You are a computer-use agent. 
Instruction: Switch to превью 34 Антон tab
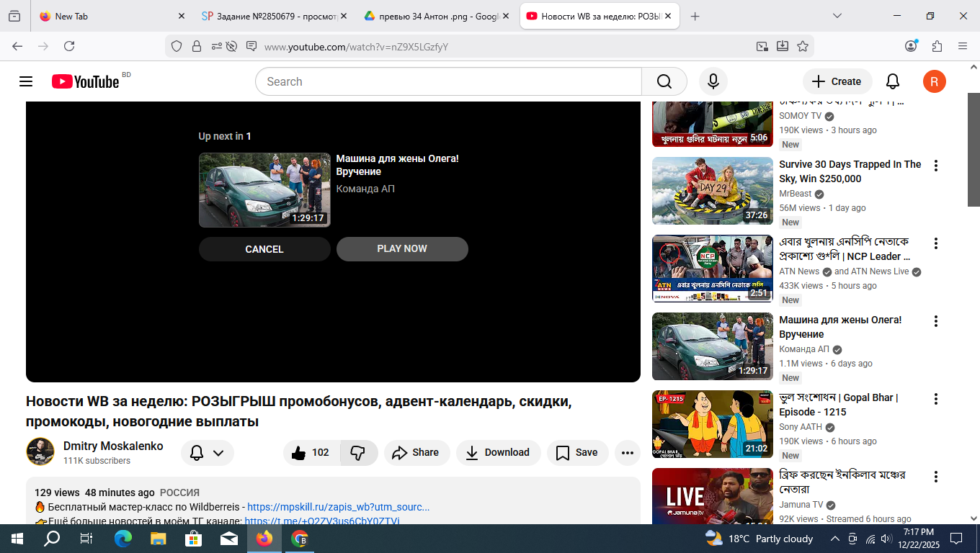point(437,16)
